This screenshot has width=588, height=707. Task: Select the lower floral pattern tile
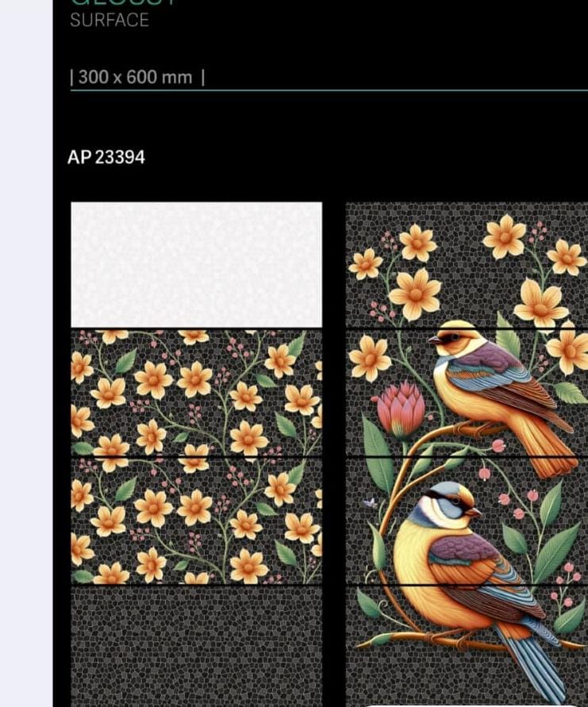tap(197, 521)
